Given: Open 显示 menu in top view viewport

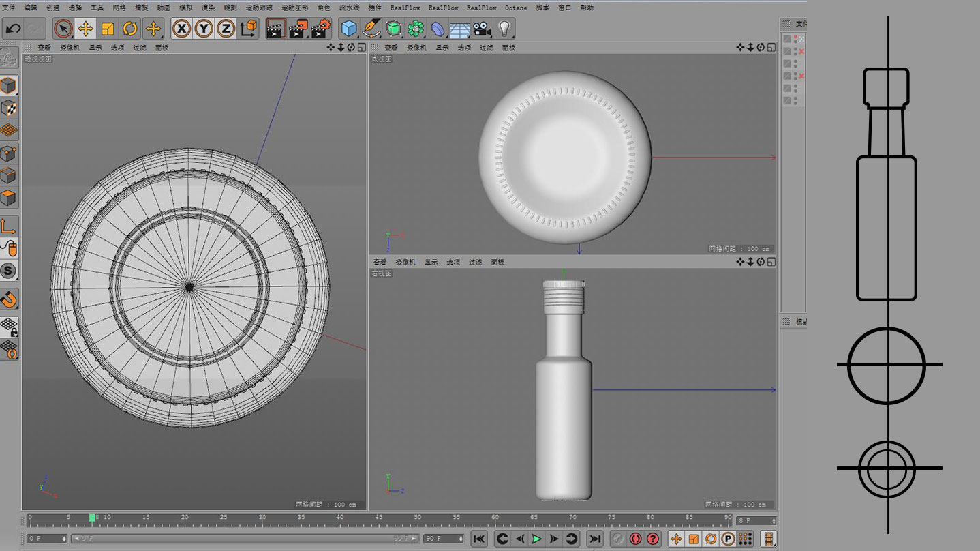Looking at the screenshot, I should tap(442, 48).
